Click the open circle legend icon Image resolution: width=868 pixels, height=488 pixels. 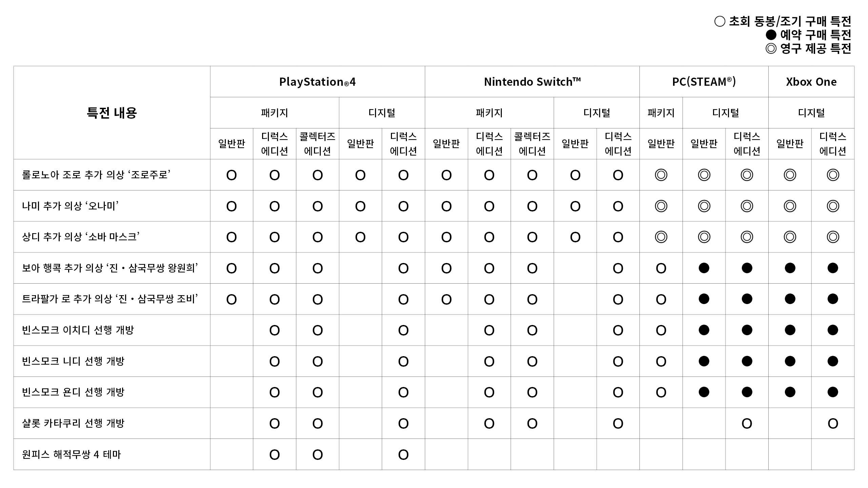point(719,21)
